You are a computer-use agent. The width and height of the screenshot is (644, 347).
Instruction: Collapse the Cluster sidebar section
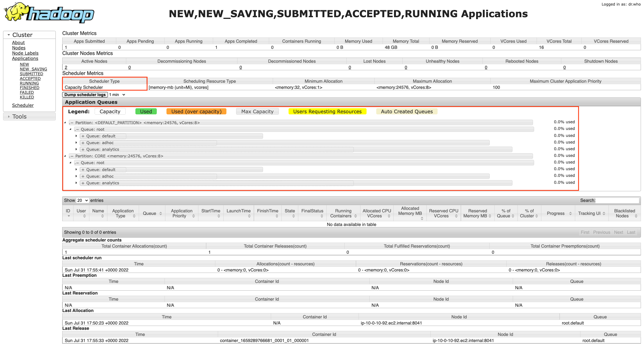click(x=9, y=35)
